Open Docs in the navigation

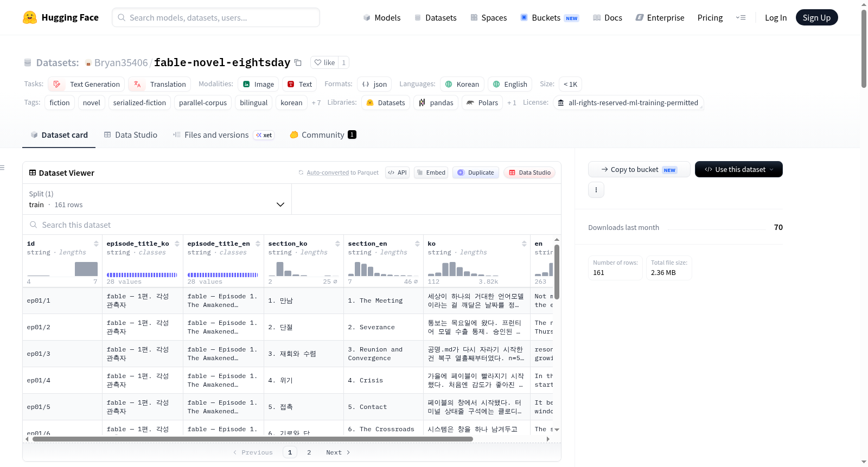pyautogui.click(x=608, y=17)
